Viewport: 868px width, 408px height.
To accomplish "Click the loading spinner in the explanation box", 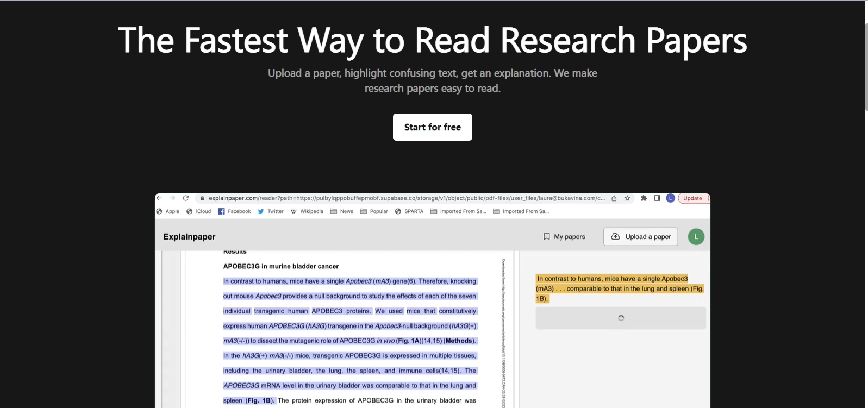I will 621,318.
